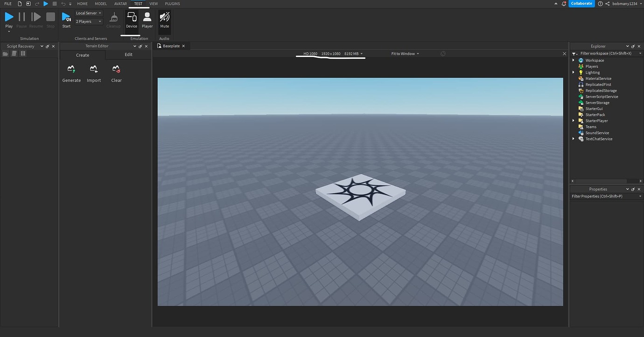644x337 pixels.
Task: Click the Play simulation icon
Action: click(8, 17)
